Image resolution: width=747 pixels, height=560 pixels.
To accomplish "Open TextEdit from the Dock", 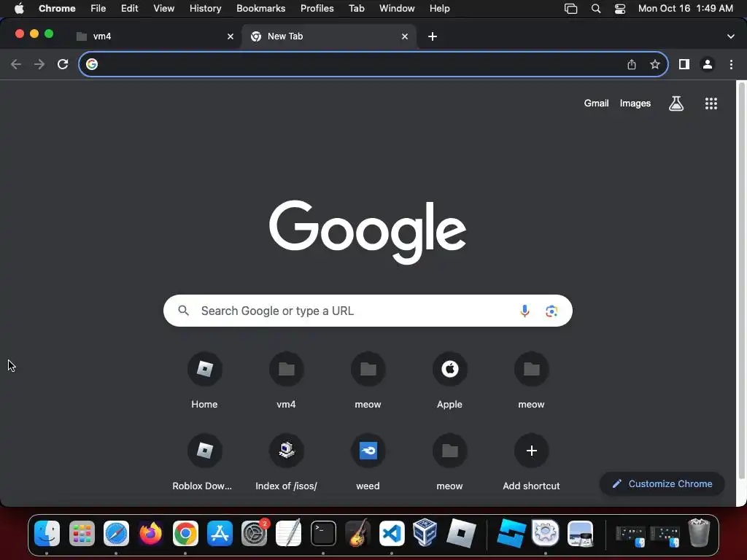I will click(289, 533).
